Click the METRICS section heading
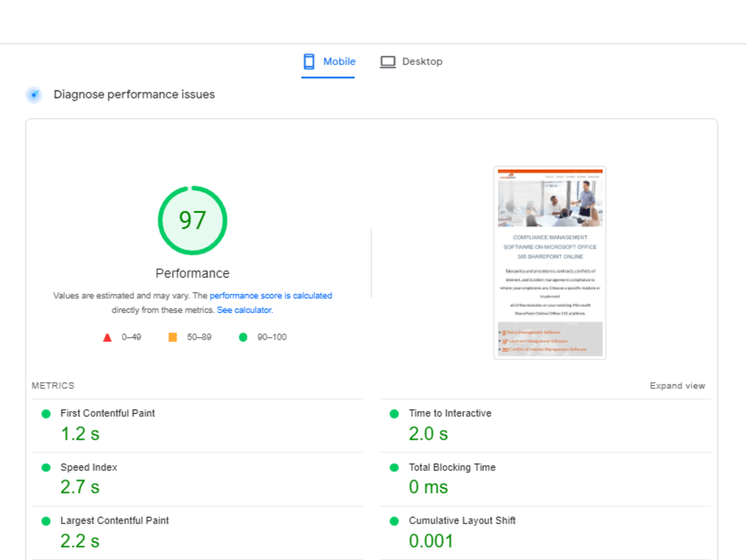 coord(53,386)
